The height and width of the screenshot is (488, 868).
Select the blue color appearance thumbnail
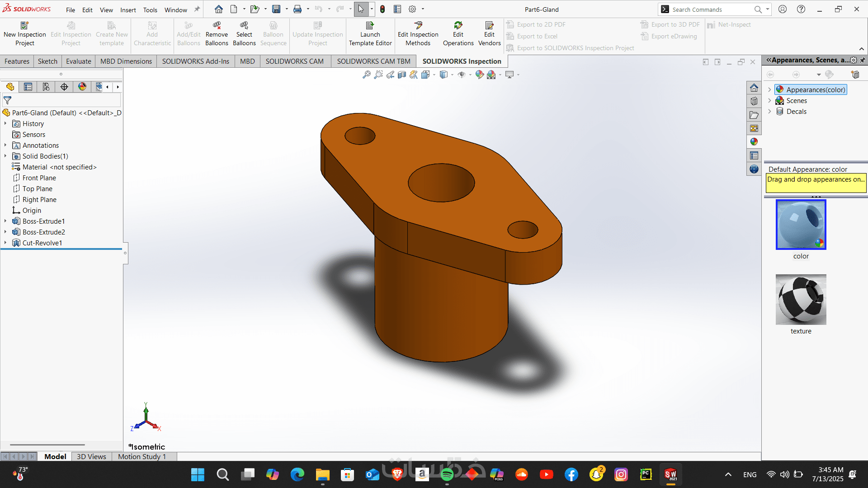coord(801,225)
